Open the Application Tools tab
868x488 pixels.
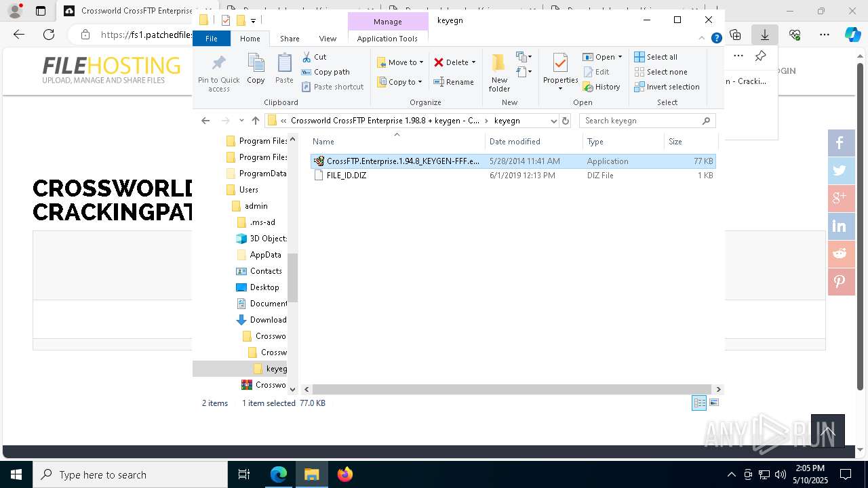pos(387,39)
